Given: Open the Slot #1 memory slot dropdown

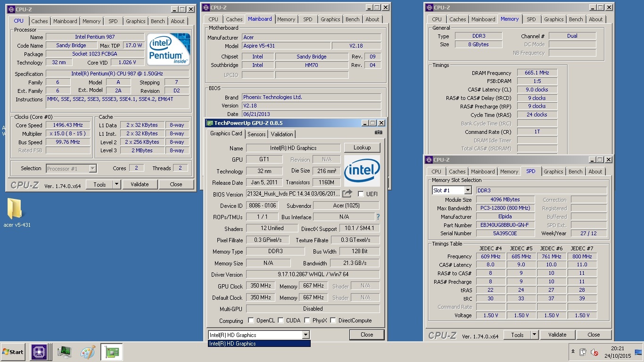Looking at the screenshot, I should point(468,190).
